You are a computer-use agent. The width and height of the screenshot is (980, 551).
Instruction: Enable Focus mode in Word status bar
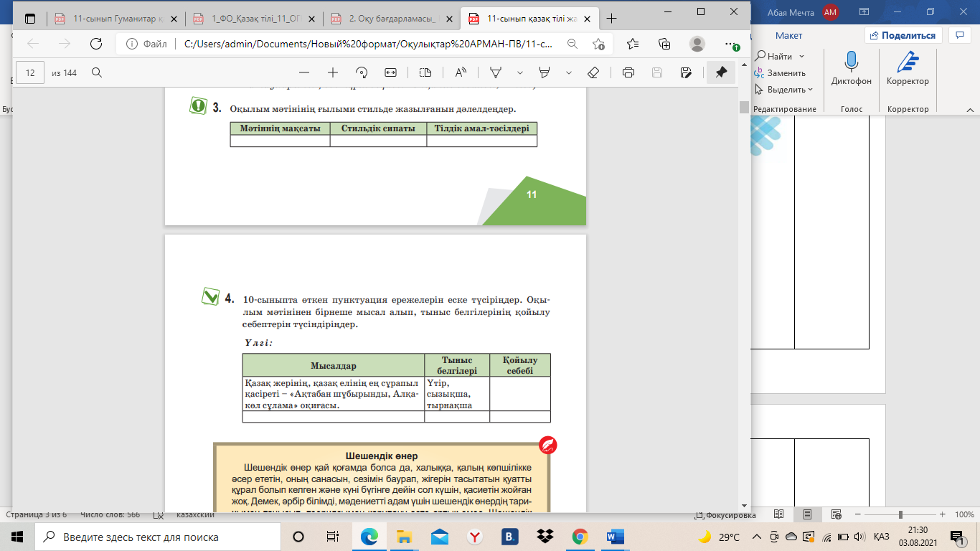point(725,515)
